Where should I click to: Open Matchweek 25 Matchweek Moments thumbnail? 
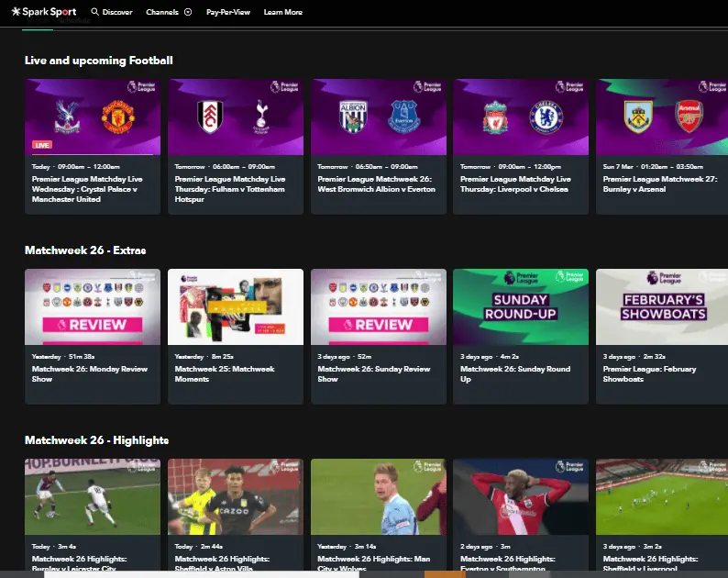[x=235, y=306]
